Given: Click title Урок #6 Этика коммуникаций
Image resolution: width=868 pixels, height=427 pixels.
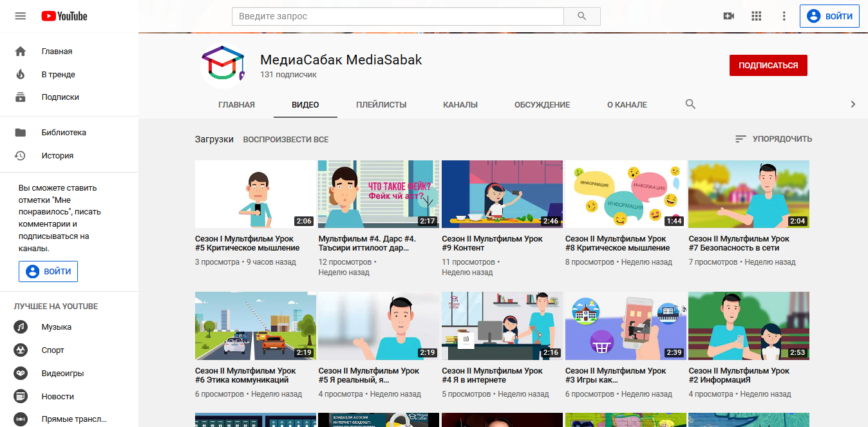Looking at the screenshot, I should [245, 375].
